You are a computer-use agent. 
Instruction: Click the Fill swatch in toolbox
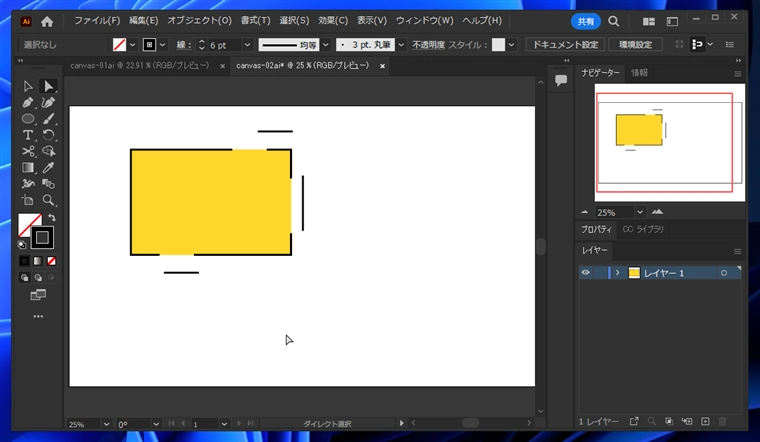29,224
